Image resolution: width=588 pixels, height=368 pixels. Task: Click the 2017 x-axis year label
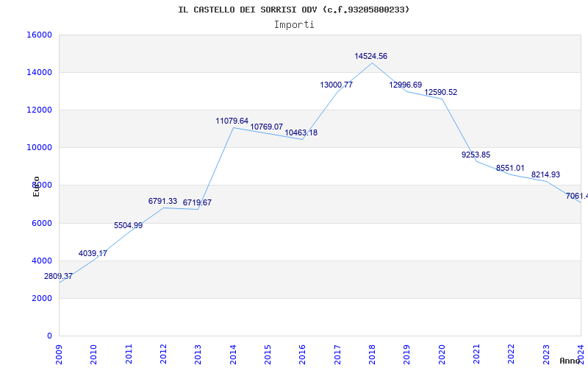tap(337, 354)
